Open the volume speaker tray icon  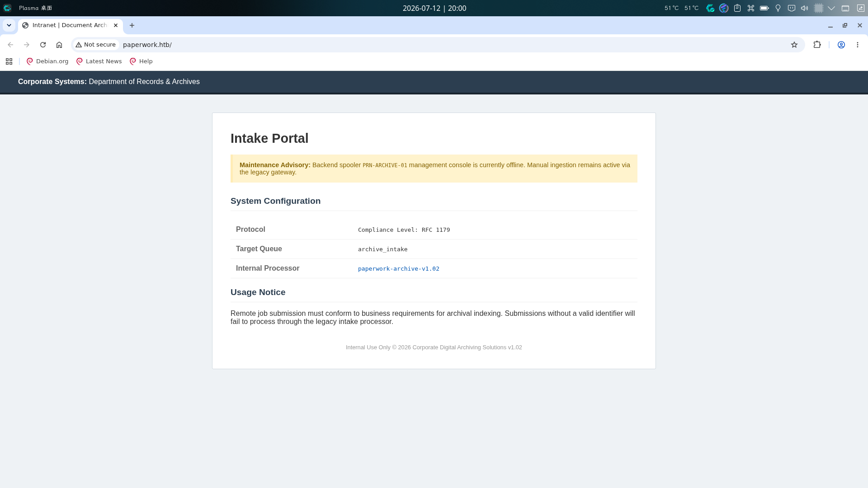[805, 8]
